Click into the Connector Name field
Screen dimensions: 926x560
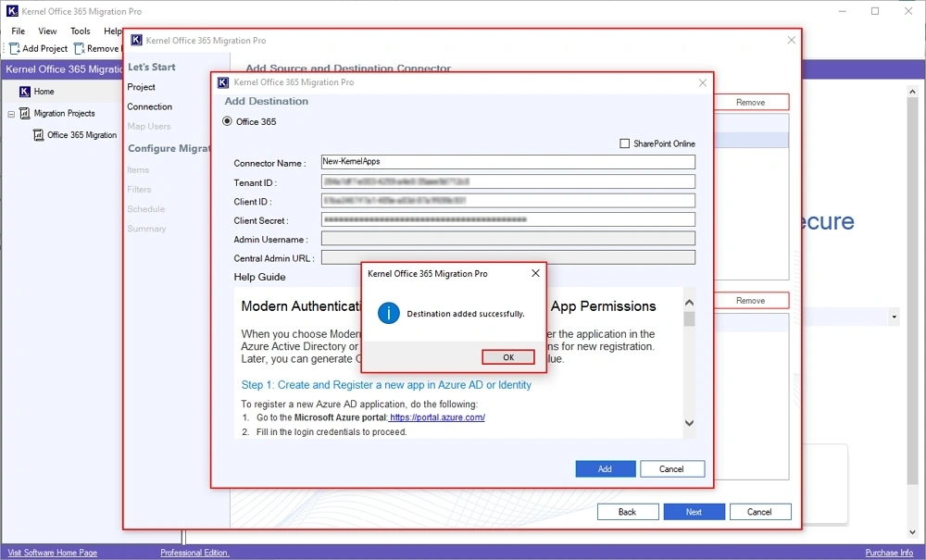click(507, 162)
